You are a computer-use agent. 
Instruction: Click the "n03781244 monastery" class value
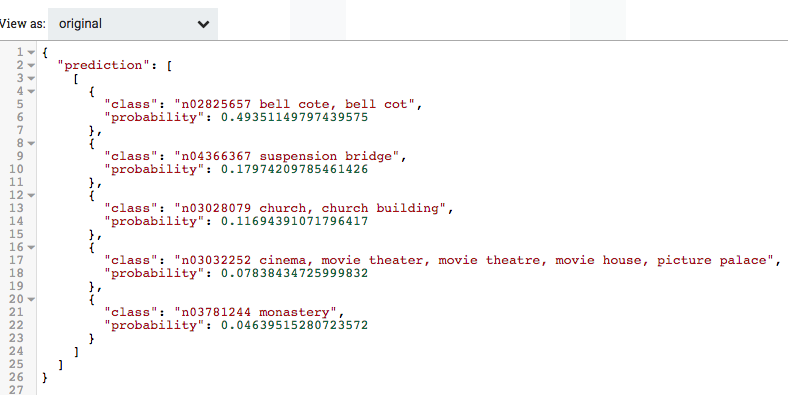pos(256,312)
